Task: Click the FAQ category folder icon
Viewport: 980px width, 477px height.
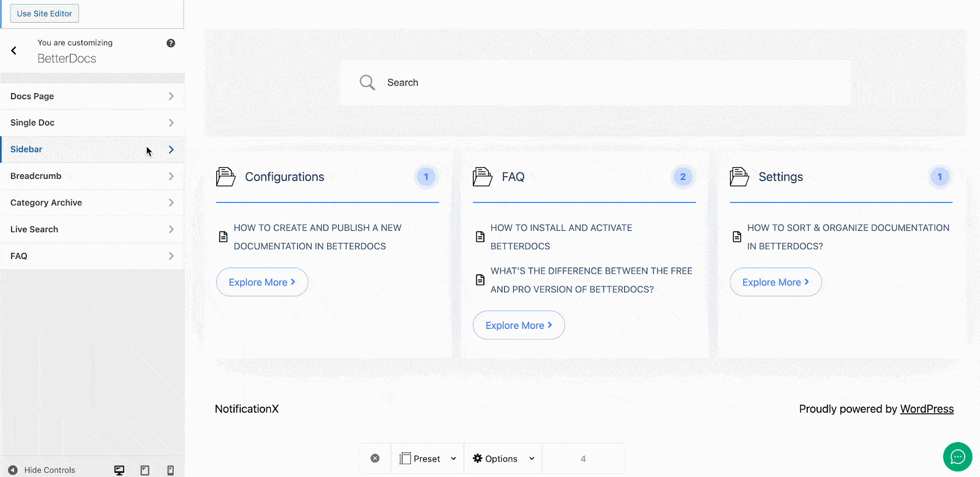Action: [483, 177]
